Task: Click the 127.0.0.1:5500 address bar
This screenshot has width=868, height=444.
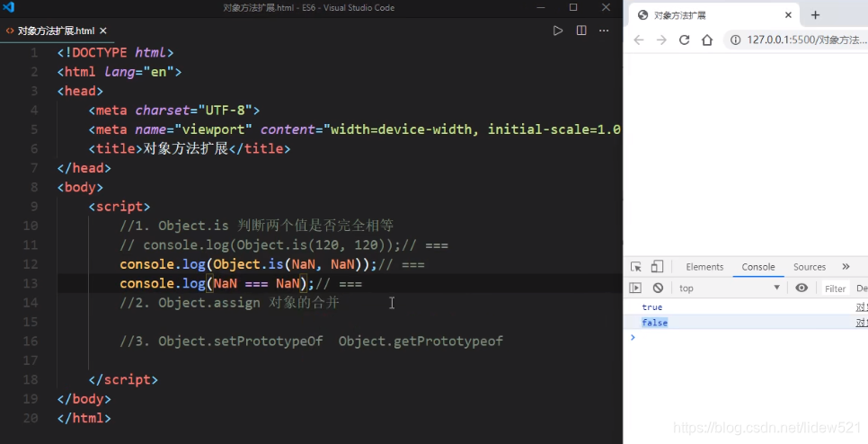Action: point(807,40)
